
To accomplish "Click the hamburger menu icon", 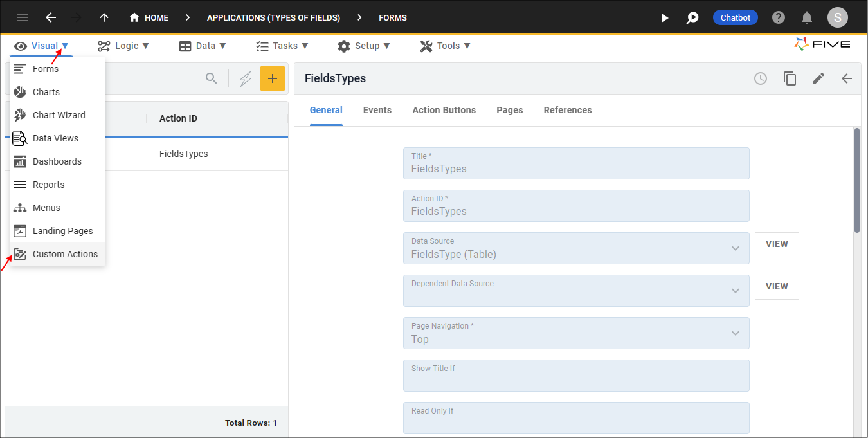I will pyautogui.click(x=23, y=17).
